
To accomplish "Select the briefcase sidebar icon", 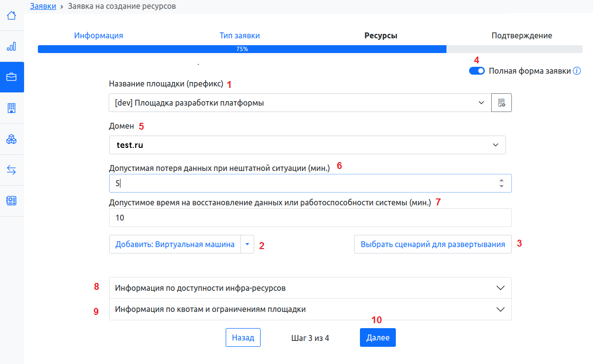I will pyautogui.click(x=11, y=77).
